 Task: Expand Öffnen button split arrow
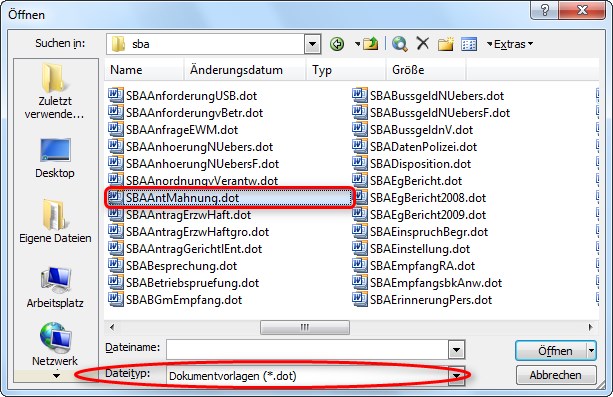(591, 350)
